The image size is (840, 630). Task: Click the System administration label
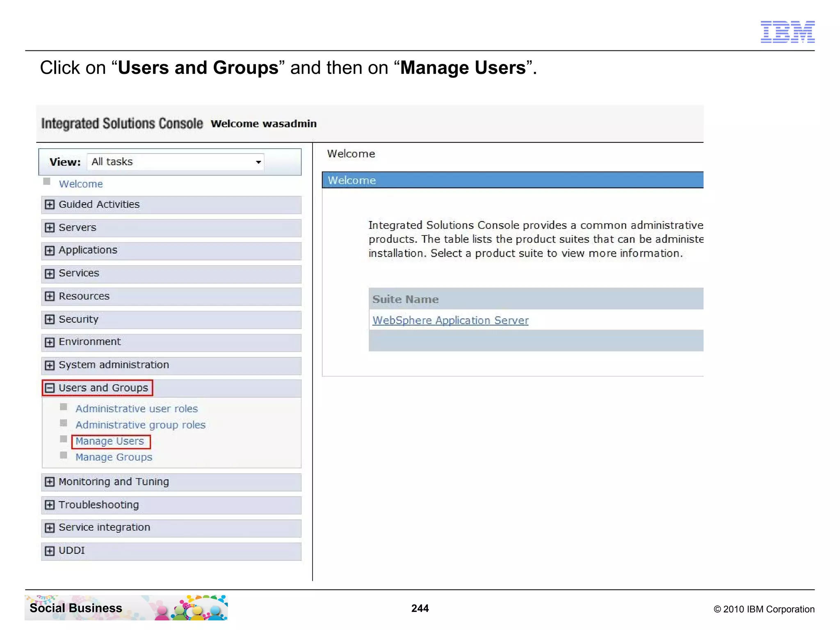coord(114,365)
